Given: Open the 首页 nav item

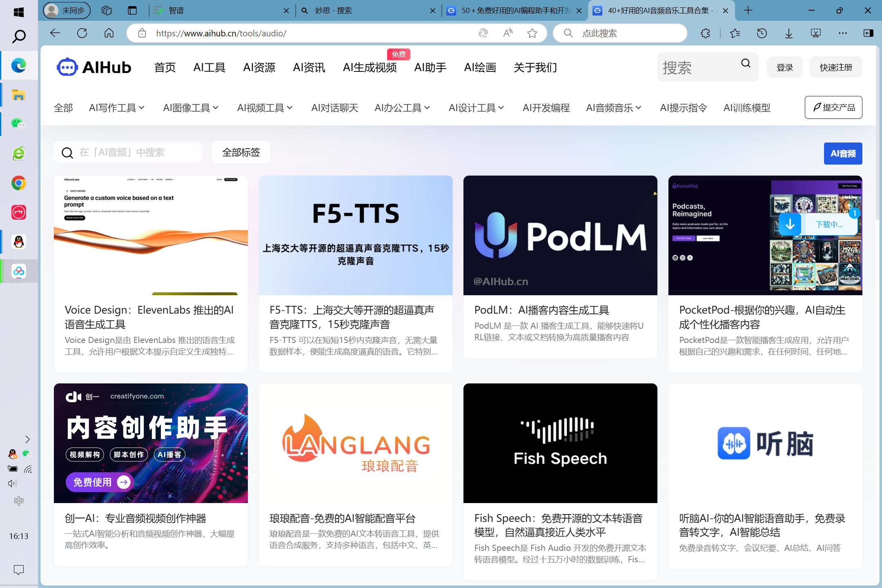Looking at the screenshot, I should pos(165,67).
